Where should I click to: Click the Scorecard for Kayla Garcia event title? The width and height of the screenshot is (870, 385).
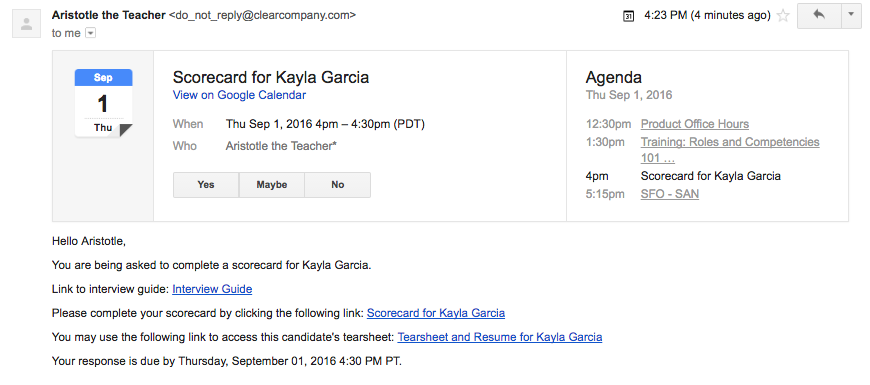[271, 77]
